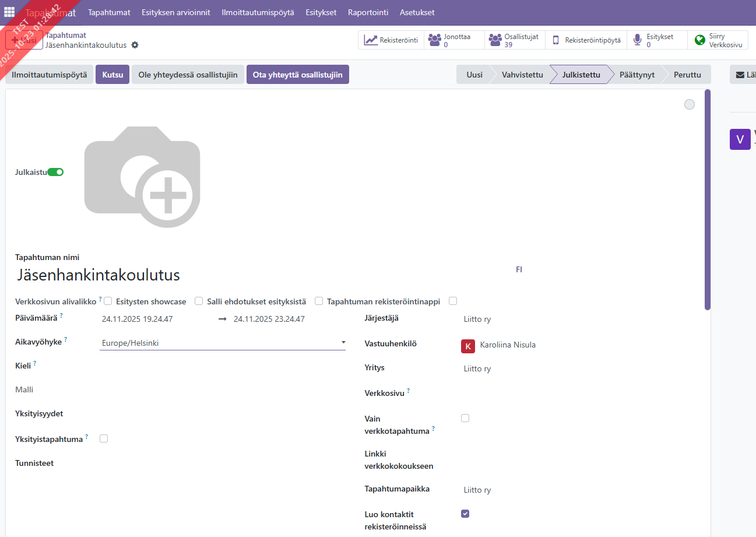
Task: Click the gray kanban state circle
Action: [690, 104]
